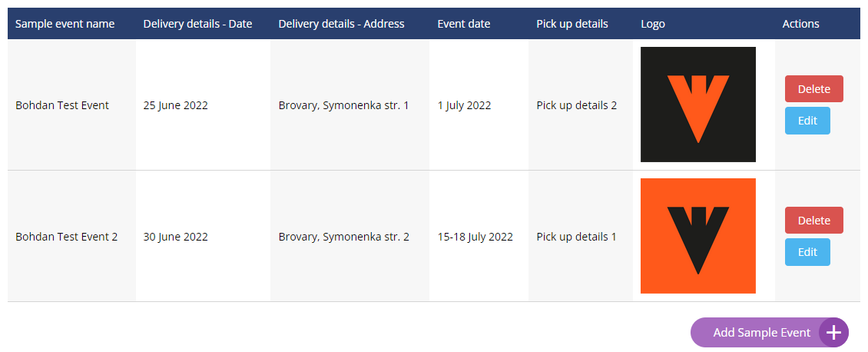Delete the Bohdan Test Event 2 row
The image size is (868, 352).
[x=813, y=221]
